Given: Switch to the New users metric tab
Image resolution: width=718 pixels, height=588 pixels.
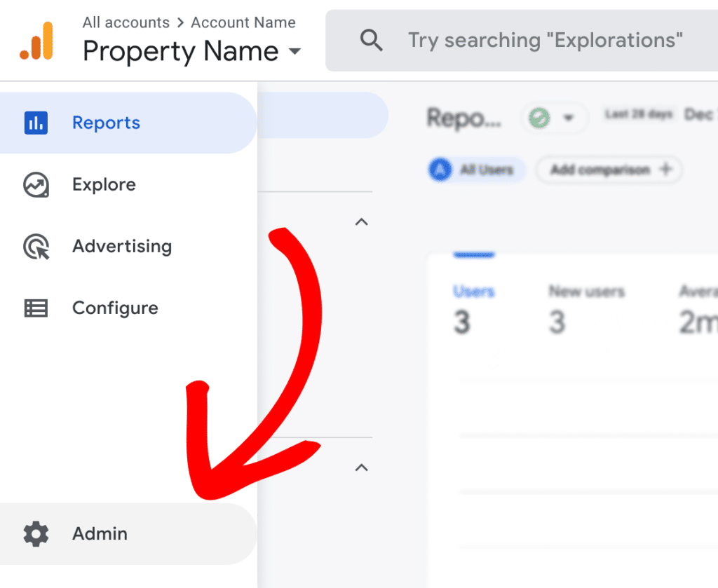Looking at the screenshot, I should tap(587, 292).
